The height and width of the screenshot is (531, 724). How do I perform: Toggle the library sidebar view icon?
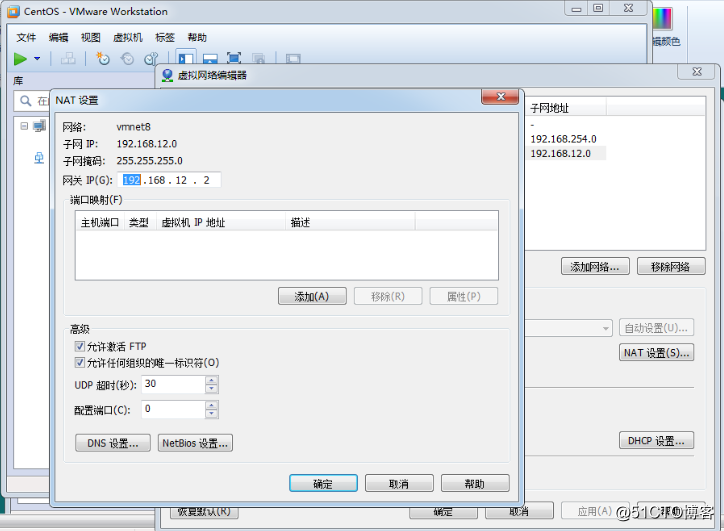(186, 59)
